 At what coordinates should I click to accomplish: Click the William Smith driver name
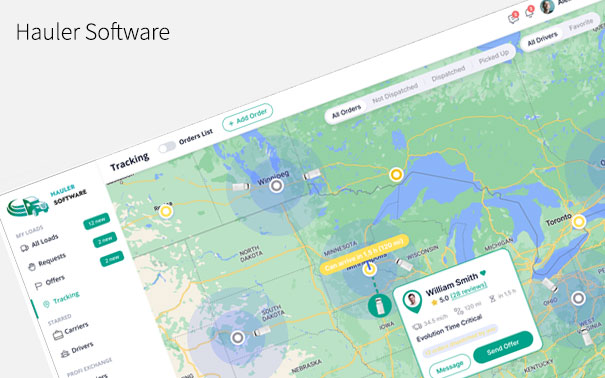451,285
